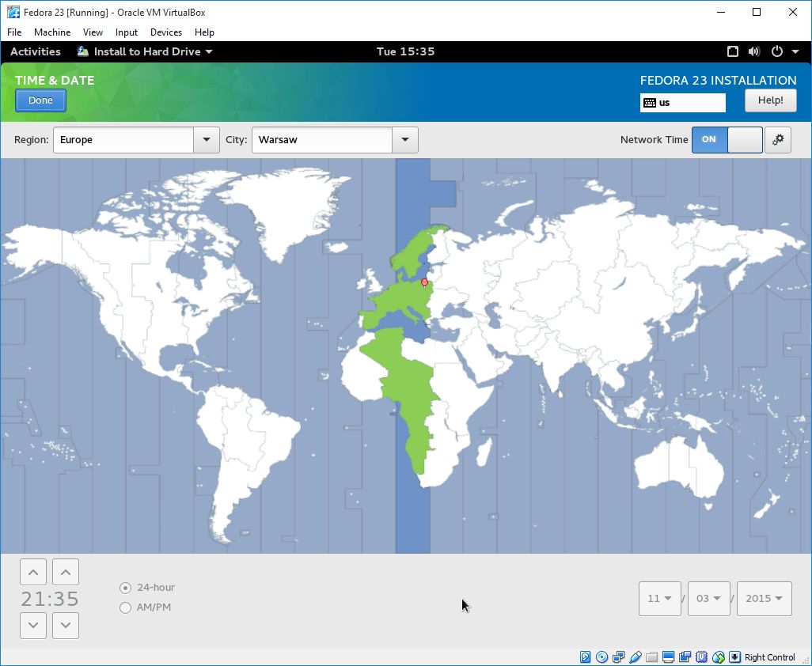Click the video capture icon in VirtualBox status bar
Screen dimensions: 812x666
(x=685, y=657)
